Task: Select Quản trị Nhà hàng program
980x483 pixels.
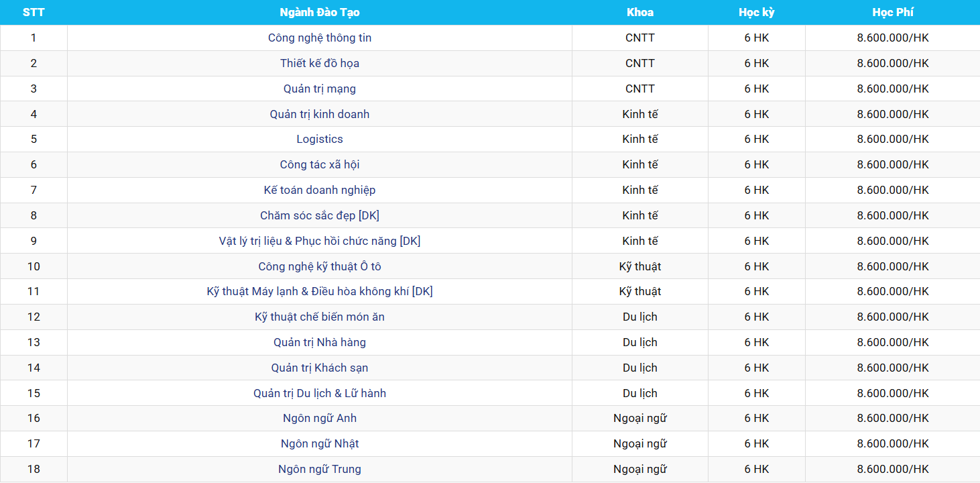Action: (x=320, y=343)
